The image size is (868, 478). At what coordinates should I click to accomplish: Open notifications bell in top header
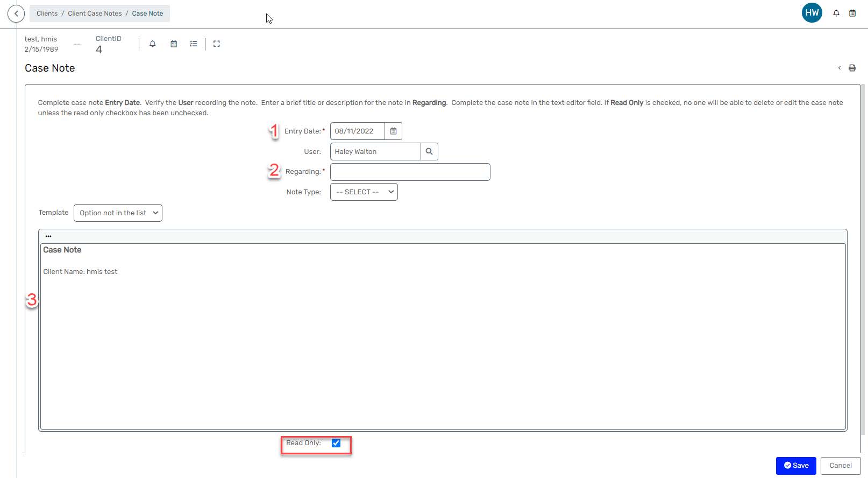(836, 13)
